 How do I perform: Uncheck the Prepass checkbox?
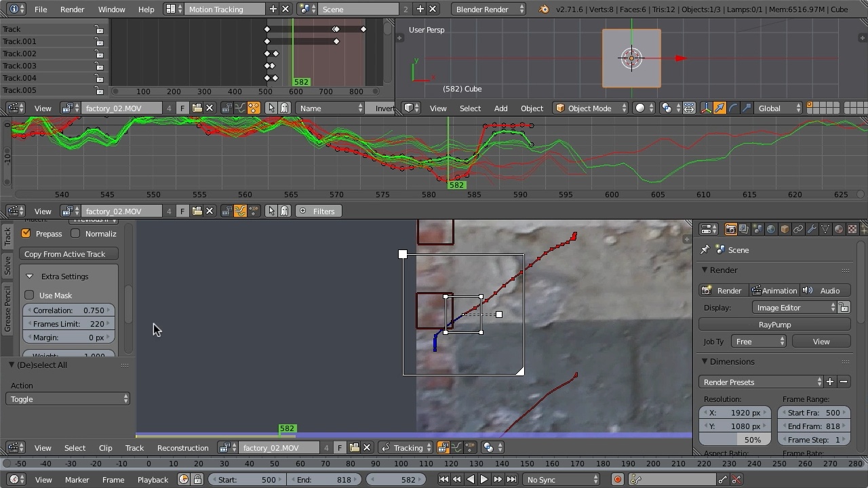(26, 234)
